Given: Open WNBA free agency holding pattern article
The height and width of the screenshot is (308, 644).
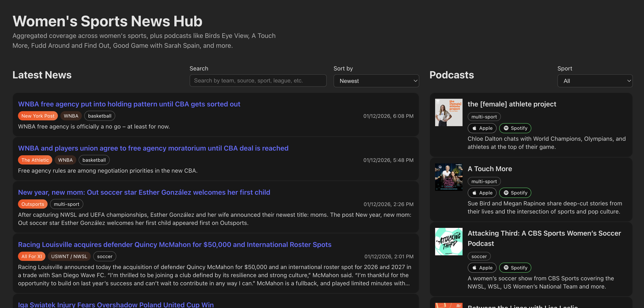Looking at the screenshot, I should (129, 104).
